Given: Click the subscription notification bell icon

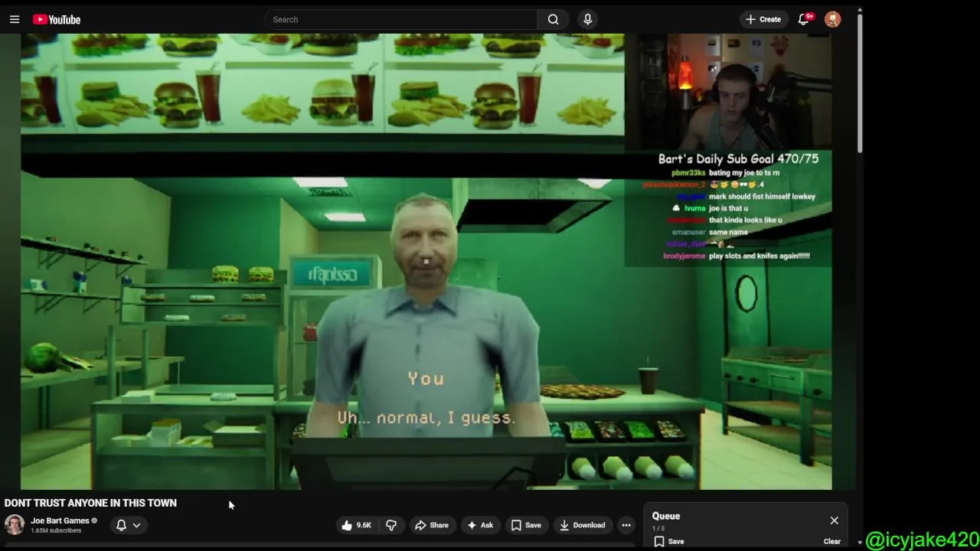Looking at the screenshot, I should tap(121, 525).
